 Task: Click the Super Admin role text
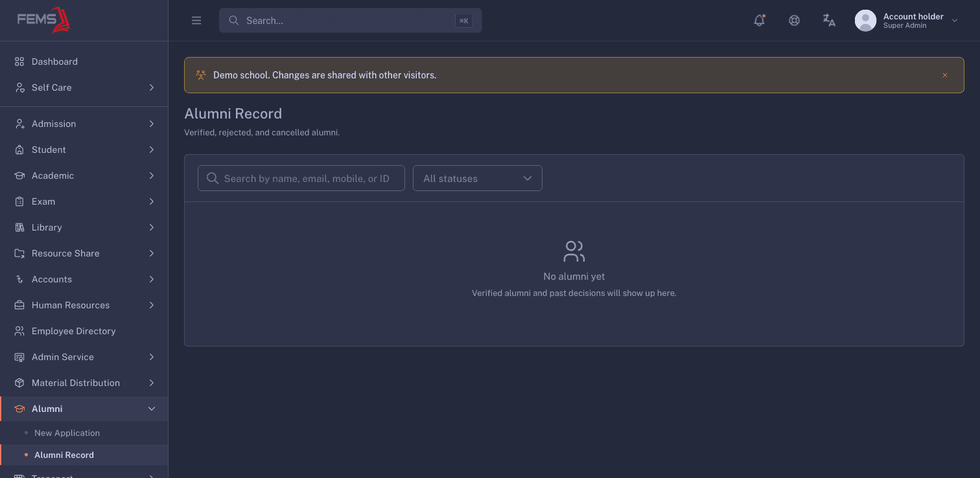(905, 26)
